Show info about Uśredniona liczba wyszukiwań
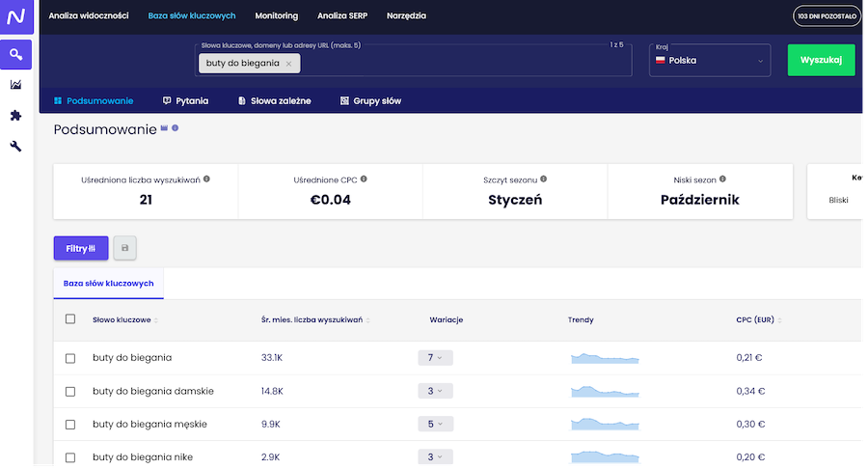868x469 pixels. (x=206, y=179)
